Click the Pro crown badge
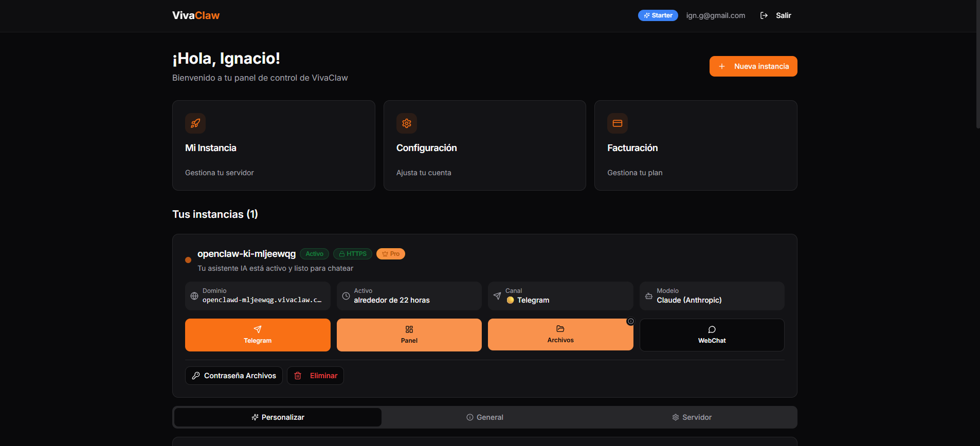 (x=391, y=254)
